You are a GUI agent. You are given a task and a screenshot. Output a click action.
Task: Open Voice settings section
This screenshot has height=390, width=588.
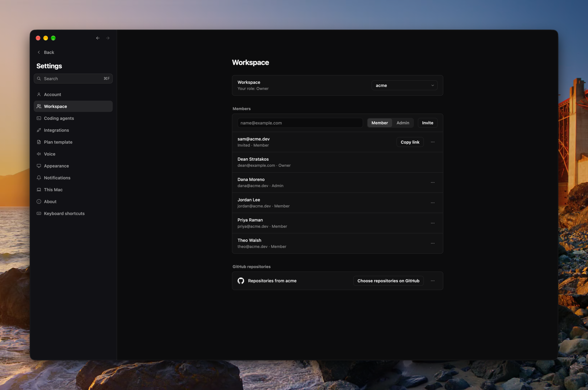(73, 154)
